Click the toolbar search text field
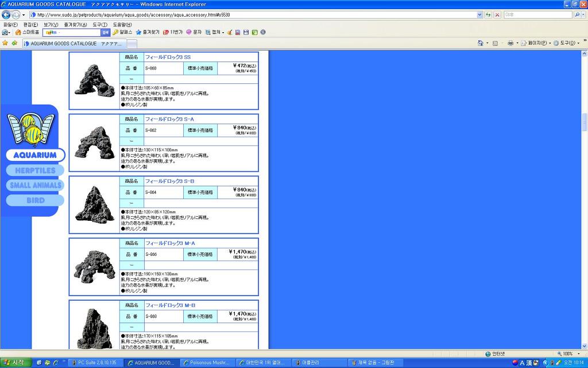The image size is (588, 368). point(72,33)
